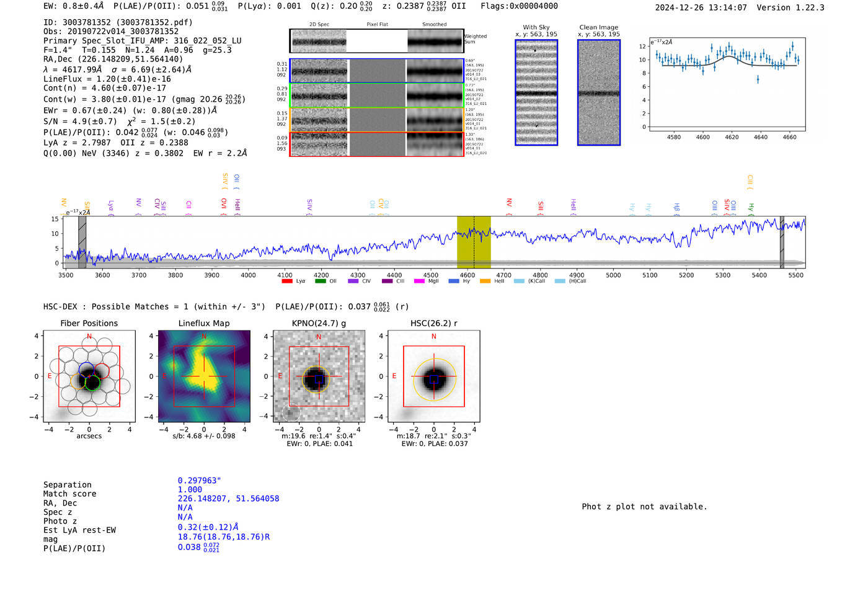Select the Clean Image detector panel

tap(598, 92)
